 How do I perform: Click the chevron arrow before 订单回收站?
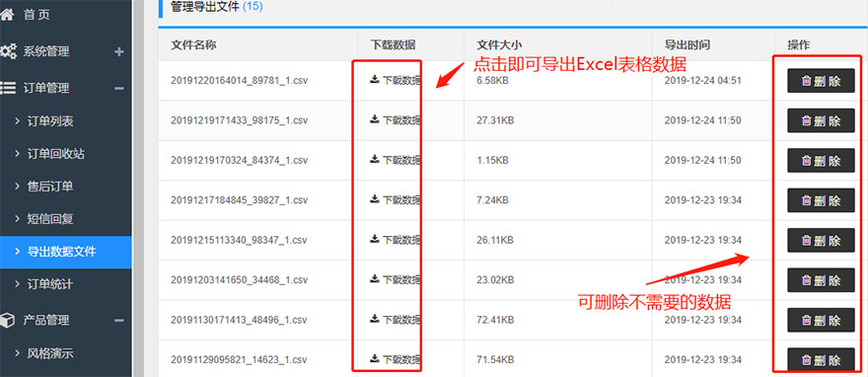(x=17, y=154)
